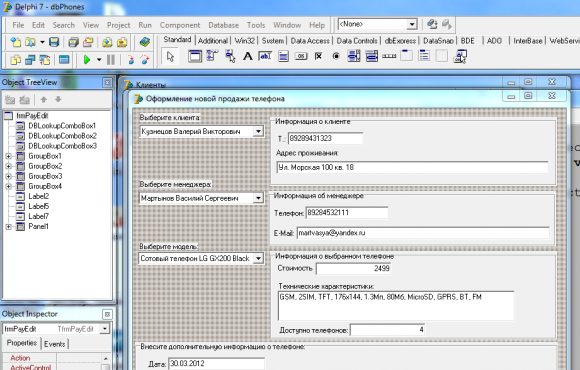
Task: Select the Frames component icon
Action: [194, 56]
